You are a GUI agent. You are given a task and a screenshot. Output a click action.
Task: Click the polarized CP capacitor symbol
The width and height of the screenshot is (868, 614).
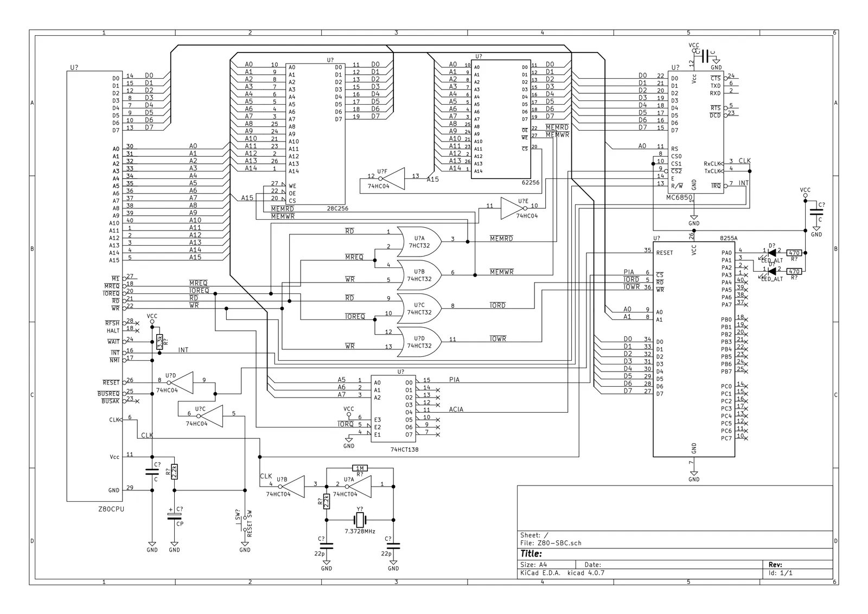pos(175,516)
